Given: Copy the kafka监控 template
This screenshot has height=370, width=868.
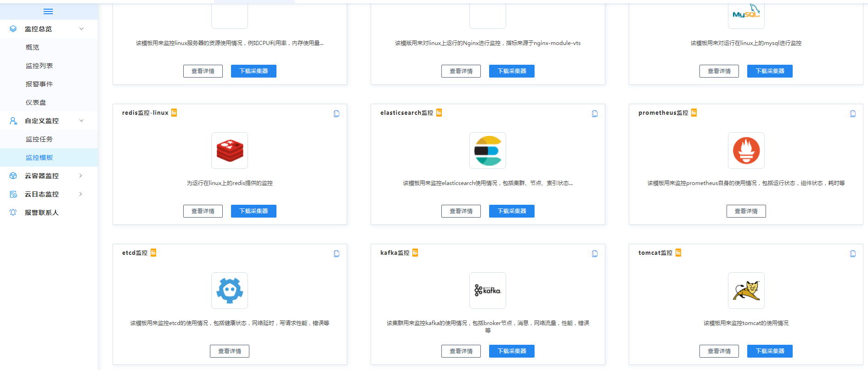Looking at the screenshot, I should click(x=595, y=253).
